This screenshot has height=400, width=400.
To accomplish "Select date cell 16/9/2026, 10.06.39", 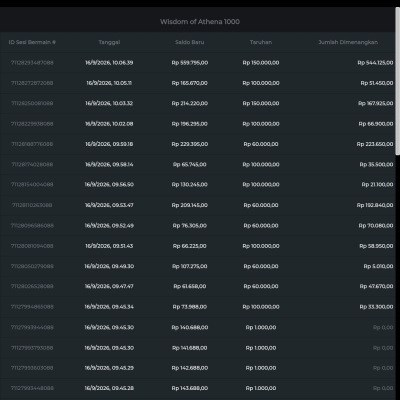I will click(x=109, y=63).
